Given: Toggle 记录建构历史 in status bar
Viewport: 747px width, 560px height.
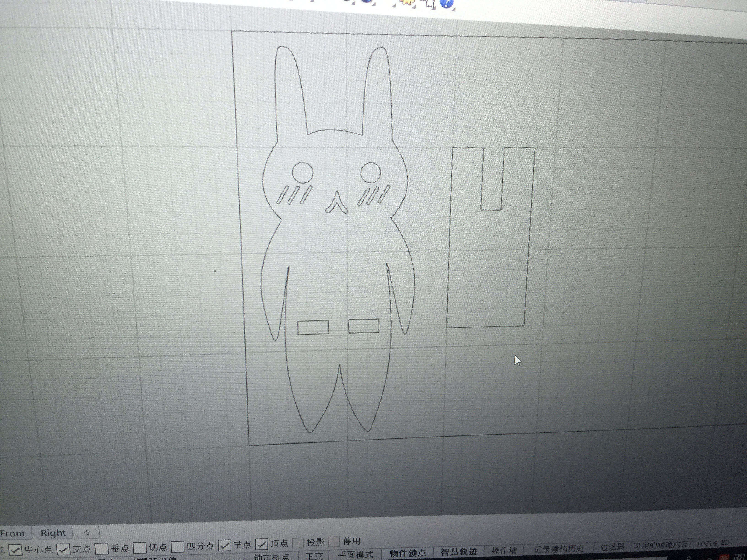Looking at the screenshot, I should tap(559, 549).
